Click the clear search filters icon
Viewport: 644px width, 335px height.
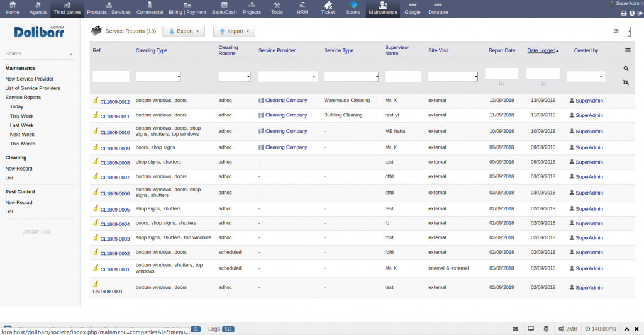pyautogui.click(x=626, y=82)
